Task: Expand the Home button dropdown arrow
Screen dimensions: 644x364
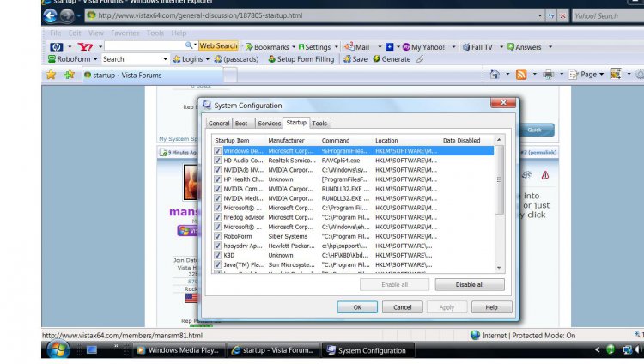Action: 507,74
